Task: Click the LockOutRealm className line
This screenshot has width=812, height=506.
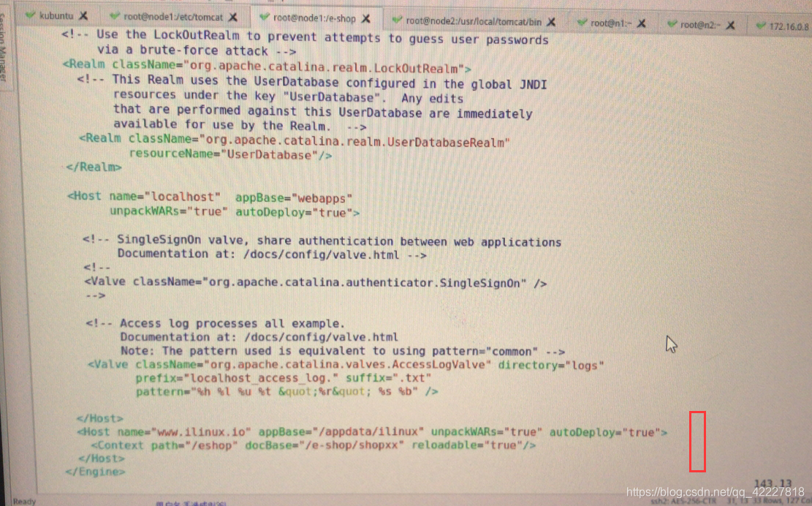Action: tap(267, 67)
